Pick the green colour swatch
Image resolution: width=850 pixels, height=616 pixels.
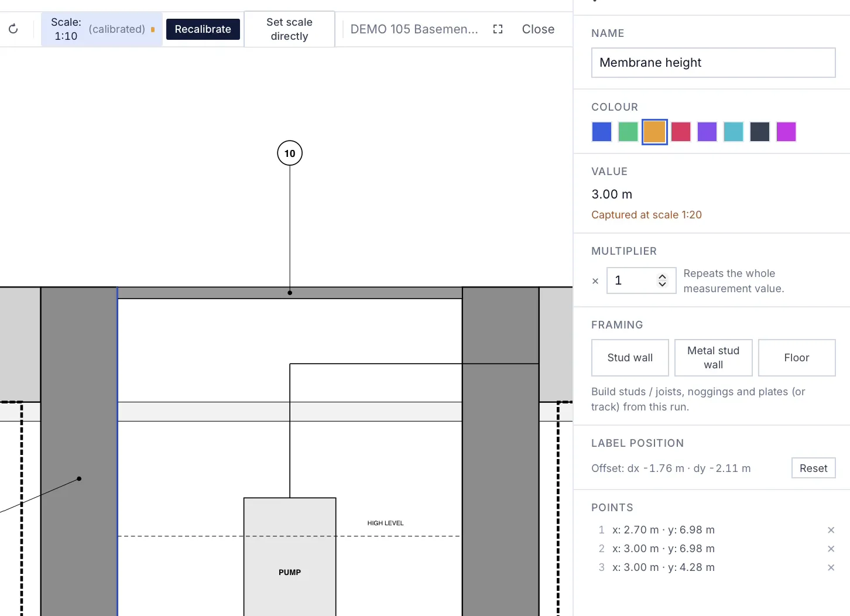pos(628,132)
